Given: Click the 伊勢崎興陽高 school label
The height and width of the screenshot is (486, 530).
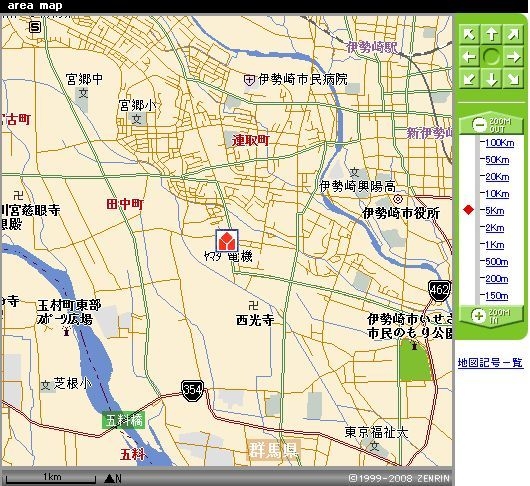Looking at the screenshot, I should [358, 186].
